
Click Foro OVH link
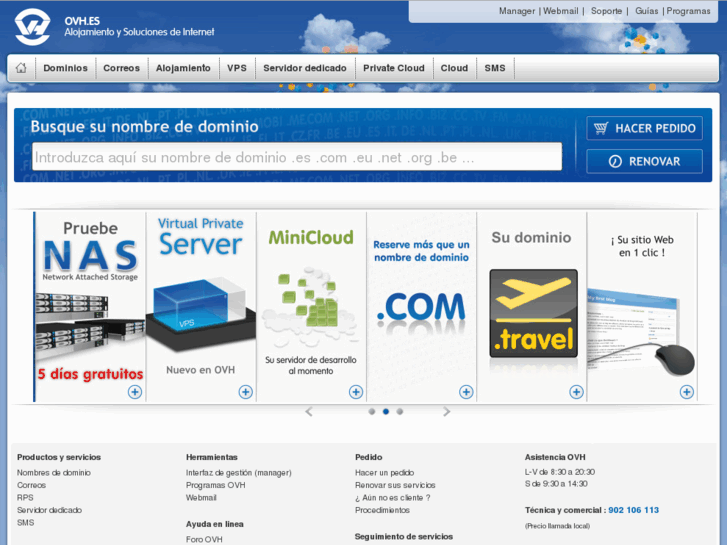point(204,539)
